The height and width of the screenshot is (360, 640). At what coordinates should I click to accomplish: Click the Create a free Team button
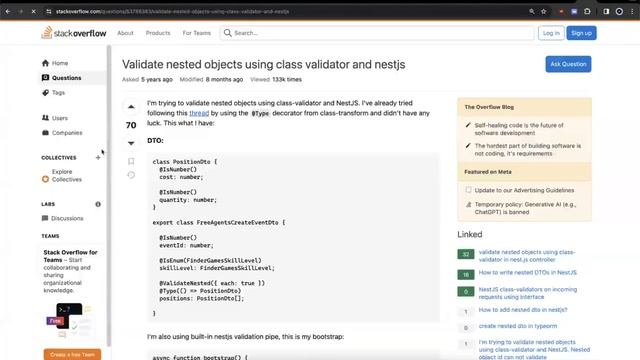[x=72, y=354]
